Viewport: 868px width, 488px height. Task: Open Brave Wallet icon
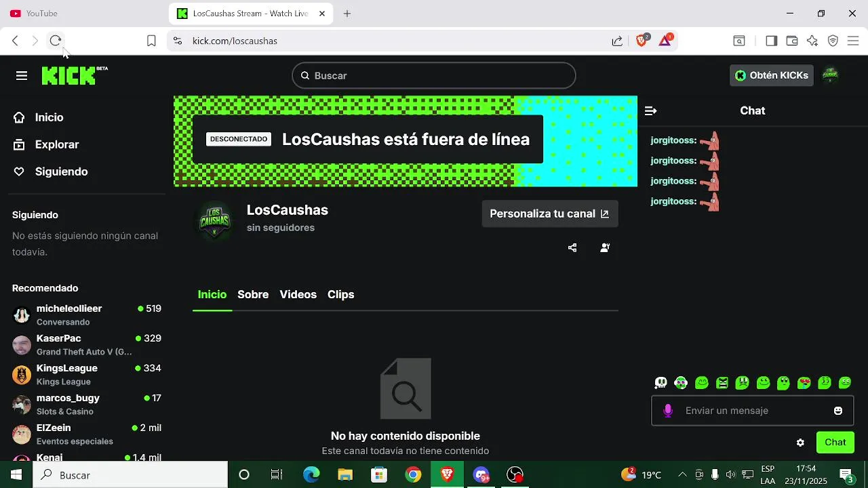pos(791,41)
